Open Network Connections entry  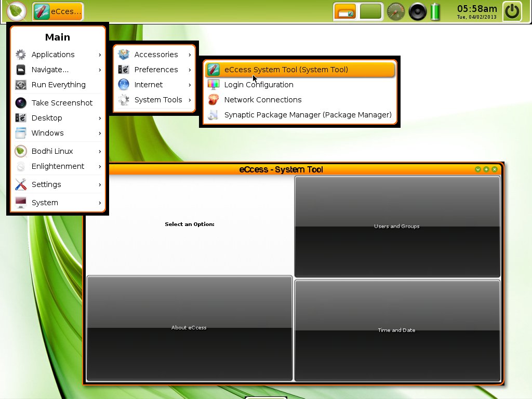pyautogui.click(x=300, y=100)
